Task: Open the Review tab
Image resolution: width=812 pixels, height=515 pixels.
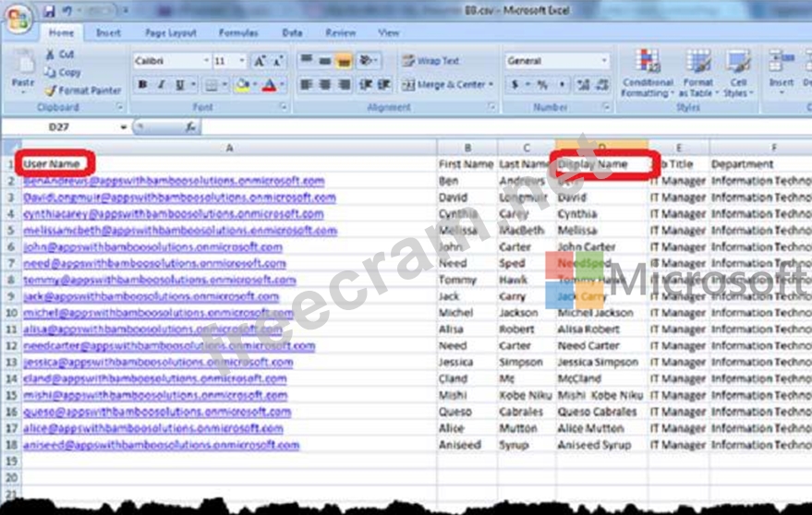Action: (x=340, y=32)
